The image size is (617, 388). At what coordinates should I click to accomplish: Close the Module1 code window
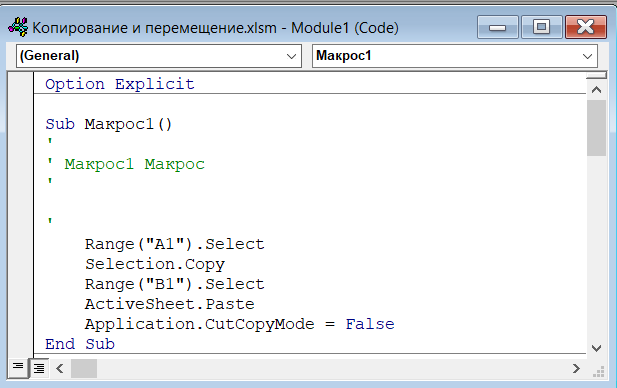(x=586, y=27)
